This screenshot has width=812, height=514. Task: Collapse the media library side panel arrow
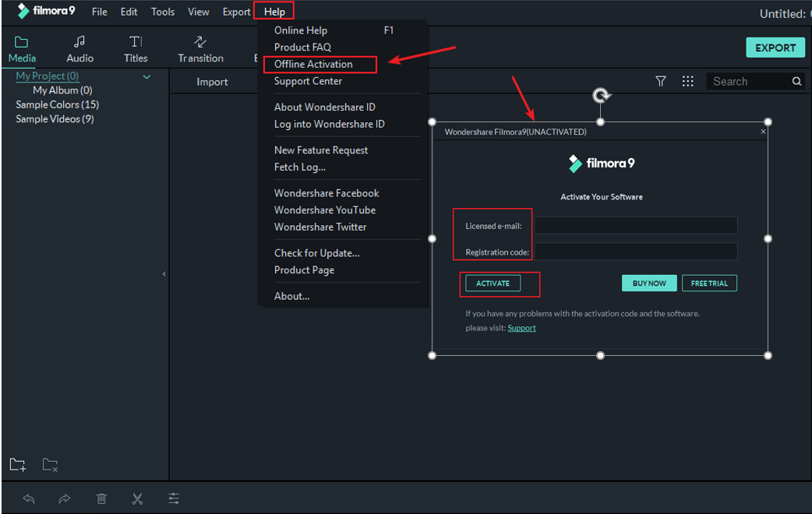tap(164, 274)
